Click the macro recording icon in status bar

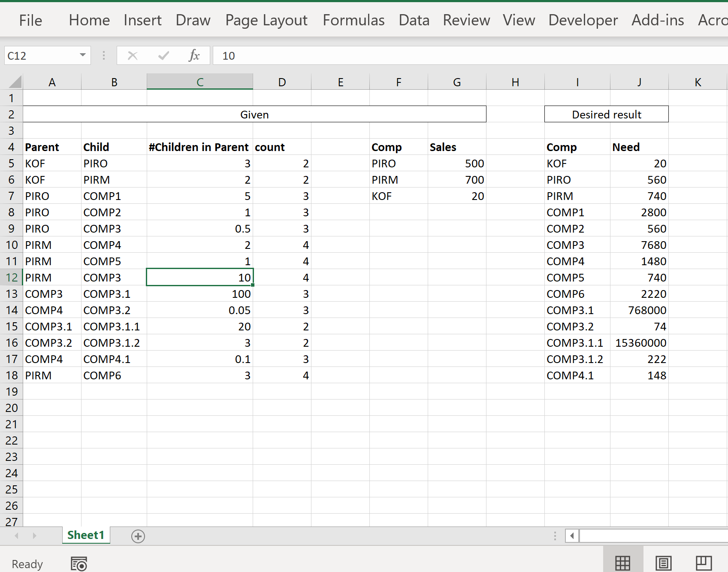[x=79, y=564]
